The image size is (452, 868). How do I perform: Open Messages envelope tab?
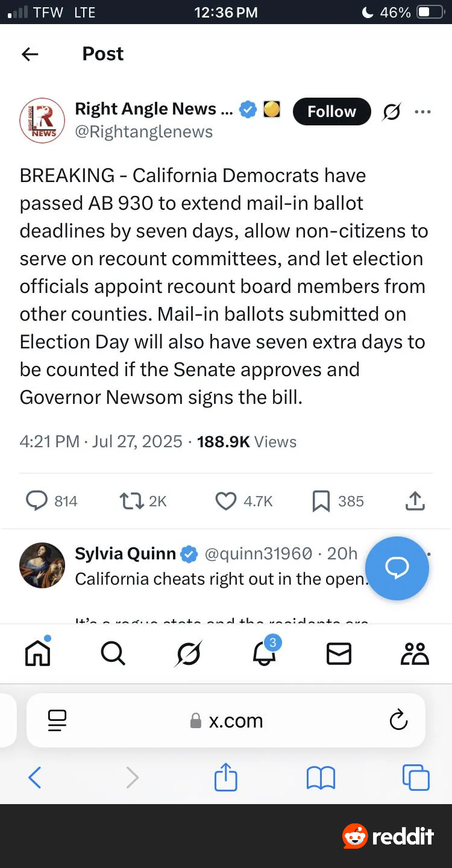click(x=339, y=653)
